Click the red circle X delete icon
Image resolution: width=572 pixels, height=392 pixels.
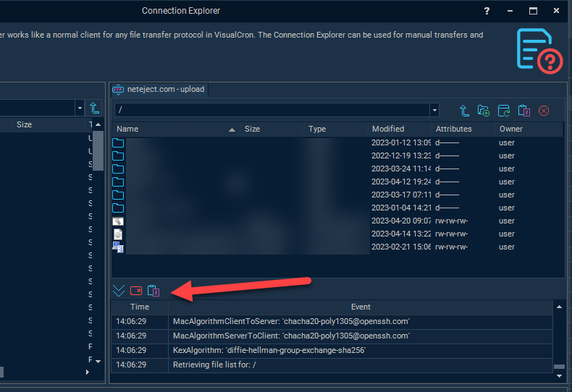click(544, 111)
